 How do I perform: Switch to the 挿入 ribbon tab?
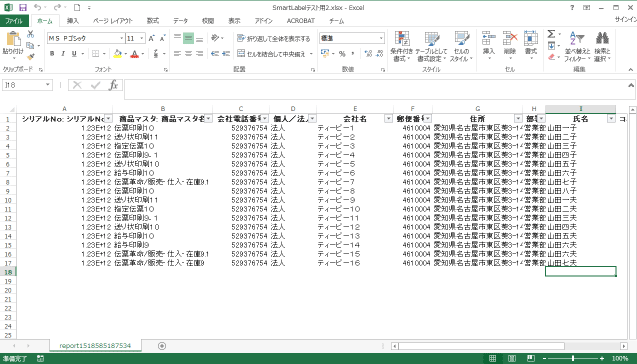(x=73, y=21)
